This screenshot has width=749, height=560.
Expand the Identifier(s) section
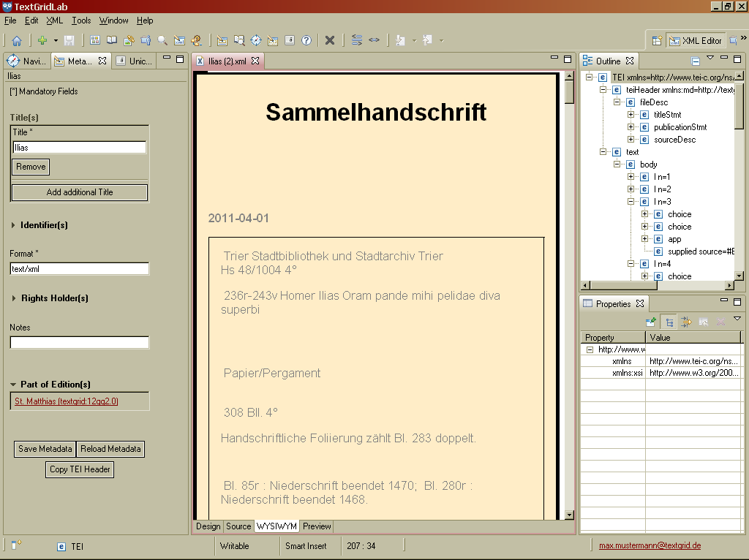[14, 225]
